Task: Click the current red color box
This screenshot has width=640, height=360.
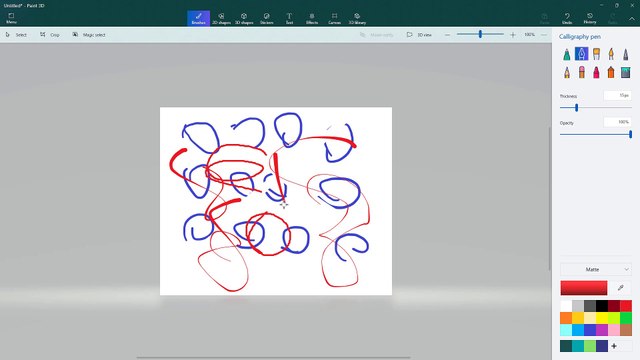Action: [x=584, y=288]
